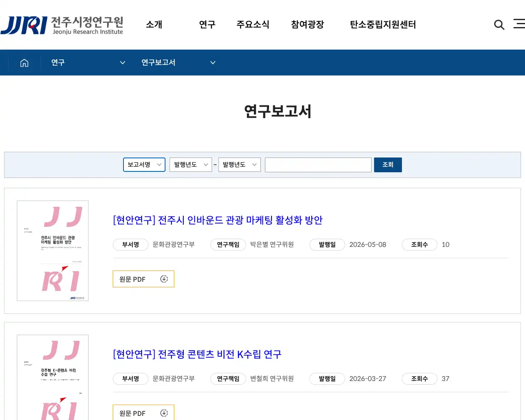
Task: Click the date 2026-03-27
Action: pyautogui.click(x=368, y=379)
